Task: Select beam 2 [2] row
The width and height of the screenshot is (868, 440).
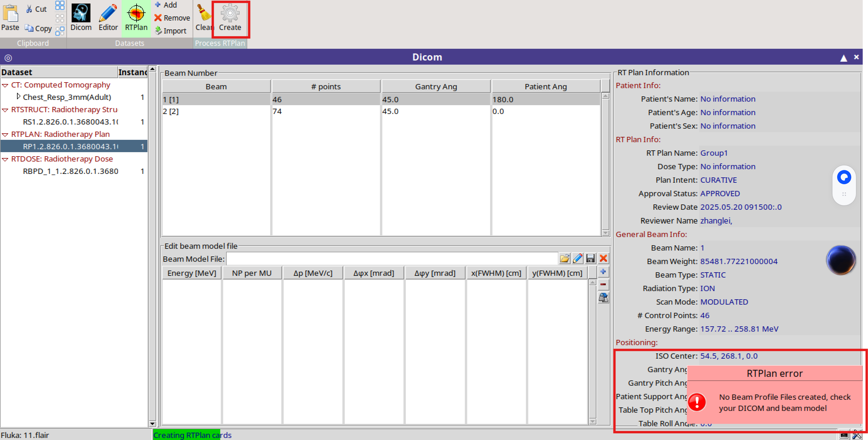Action: [x=216, y=111]
